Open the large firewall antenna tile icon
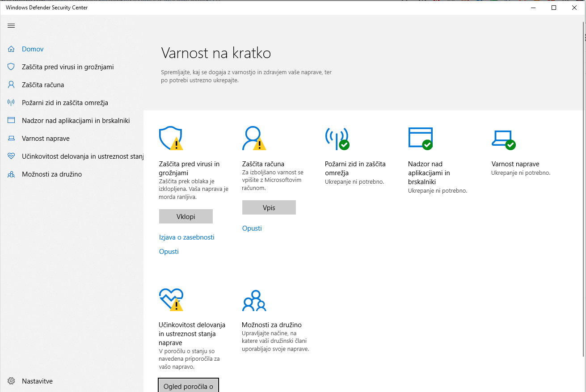The height and width of the screenshot is (392, 586). tap(337, 138)
